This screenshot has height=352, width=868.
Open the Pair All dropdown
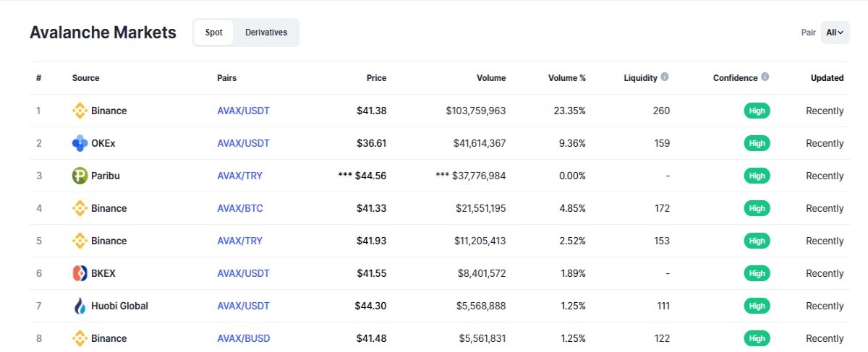(x=835, y=33)
